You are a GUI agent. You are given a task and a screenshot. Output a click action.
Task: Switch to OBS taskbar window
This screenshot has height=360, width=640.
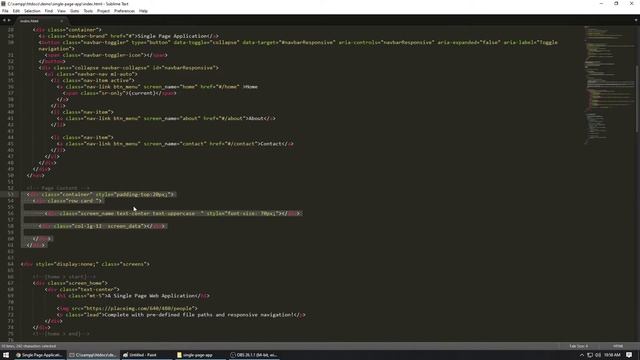tap(254, 355)
